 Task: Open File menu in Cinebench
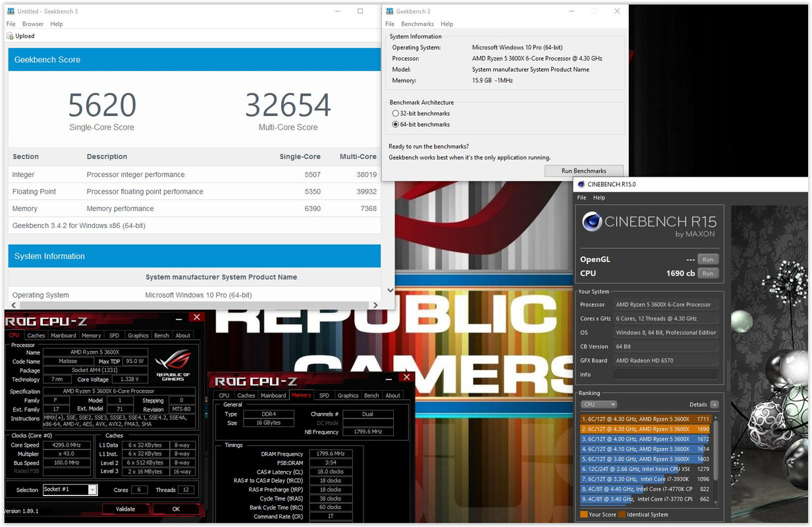point(582,198)
